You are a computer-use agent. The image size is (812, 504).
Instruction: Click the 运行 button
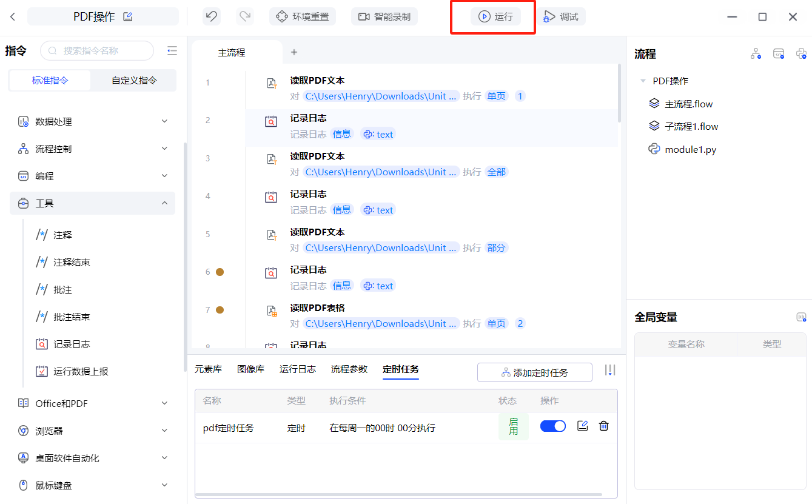point(495,17)
